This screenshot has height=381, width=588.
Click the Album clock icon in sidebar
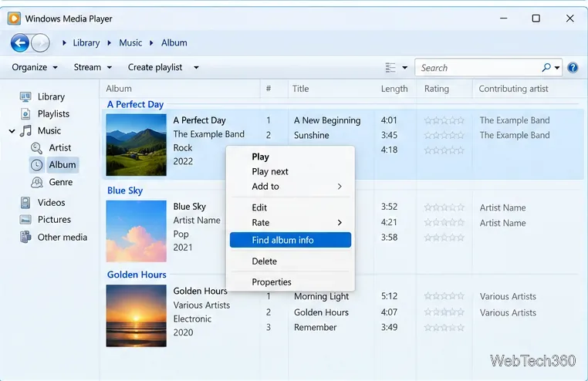click(x=36, y=165)
